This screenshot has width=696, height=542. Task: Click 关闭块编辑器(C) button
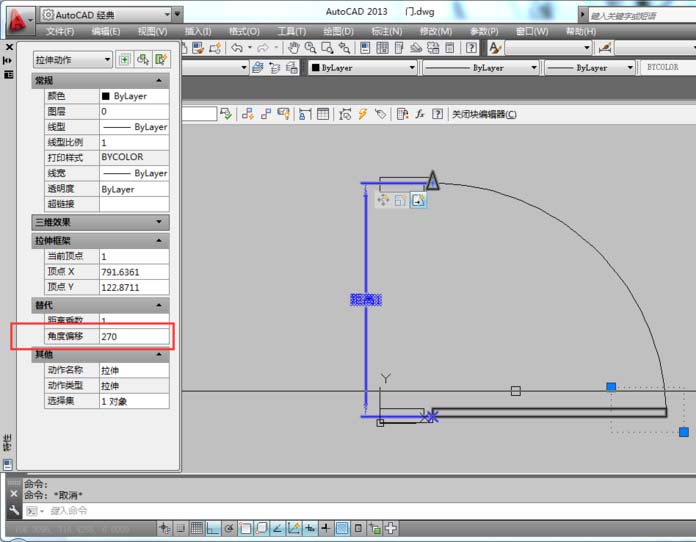[x=483, y=114]
